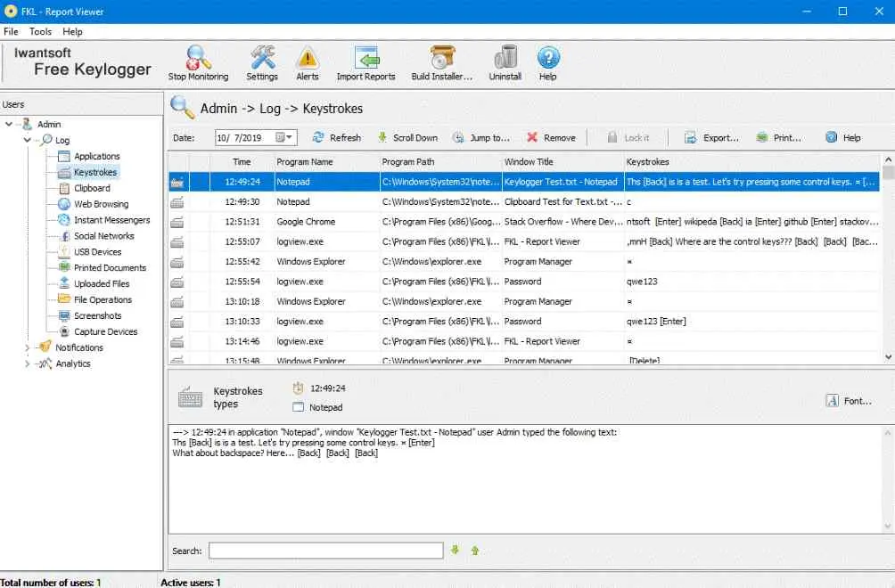This screenshot has width=895, height=588.
Task: Open the Alerts warning icon
Action: pos(307,62)
